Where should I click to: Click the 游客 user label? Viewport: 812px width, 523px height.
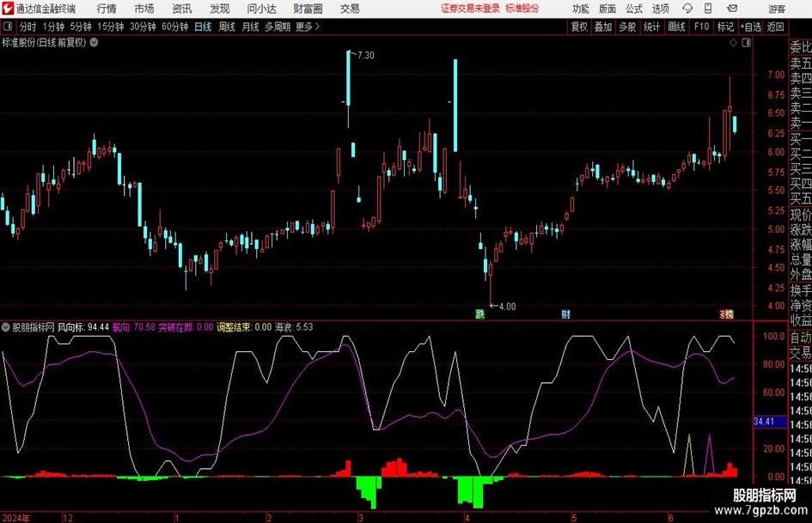(776, 9)
